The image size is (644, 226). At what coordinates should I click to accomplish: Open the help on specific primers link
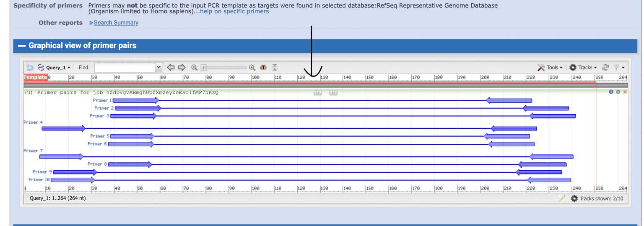pos(234,11)
